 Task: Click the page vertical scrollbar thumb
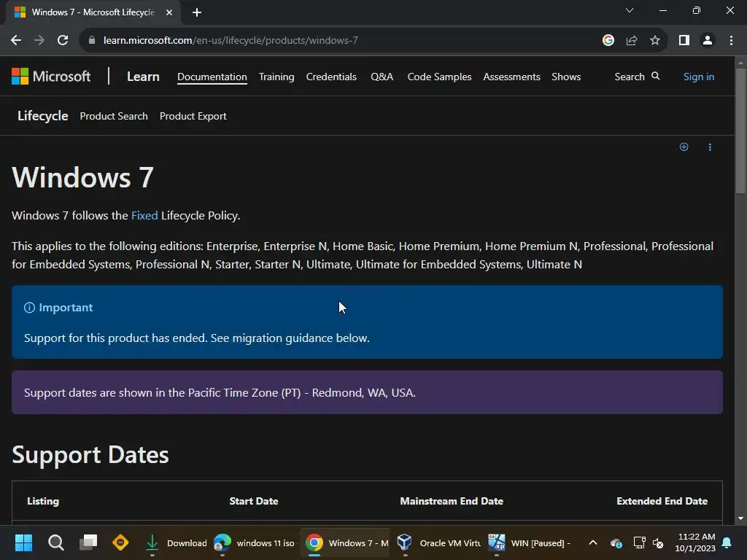pyautogui.click(x=740, y=131)
